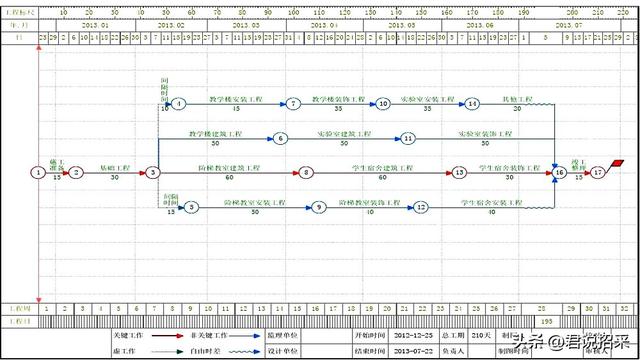Image resolution: width=640 pixels, height=360 pixels.
Task: Select node 3 on the critical path
Action: point(153,173)
